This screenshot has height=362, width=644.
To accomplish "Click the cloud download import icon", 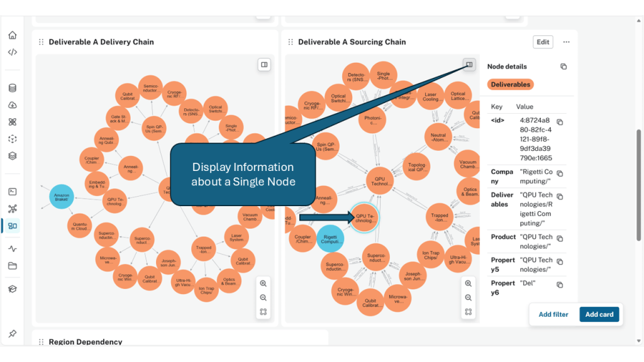I will click(x=13, y=105).
